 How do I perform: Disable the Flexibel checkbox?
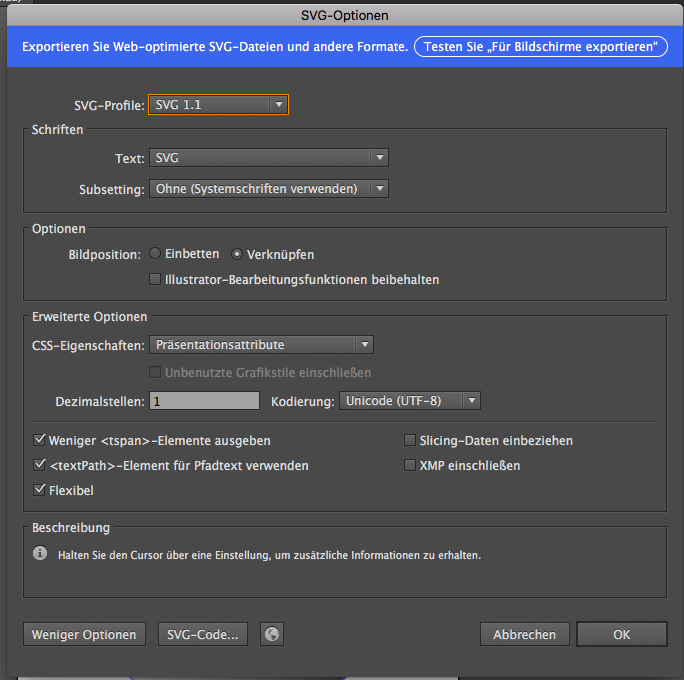pos(40,490)
